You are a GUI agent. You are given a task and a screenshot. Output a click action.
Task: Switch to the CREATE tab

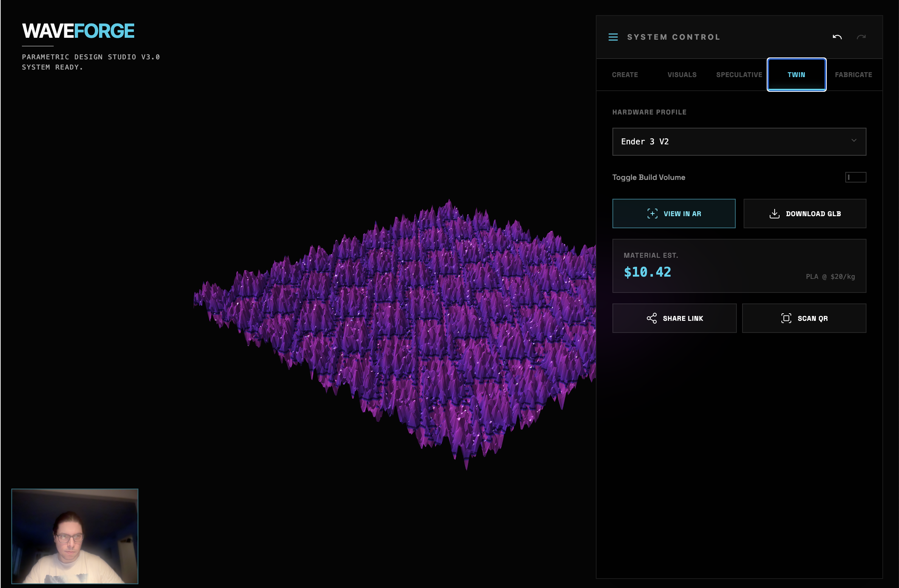click(x=625, y=75)
